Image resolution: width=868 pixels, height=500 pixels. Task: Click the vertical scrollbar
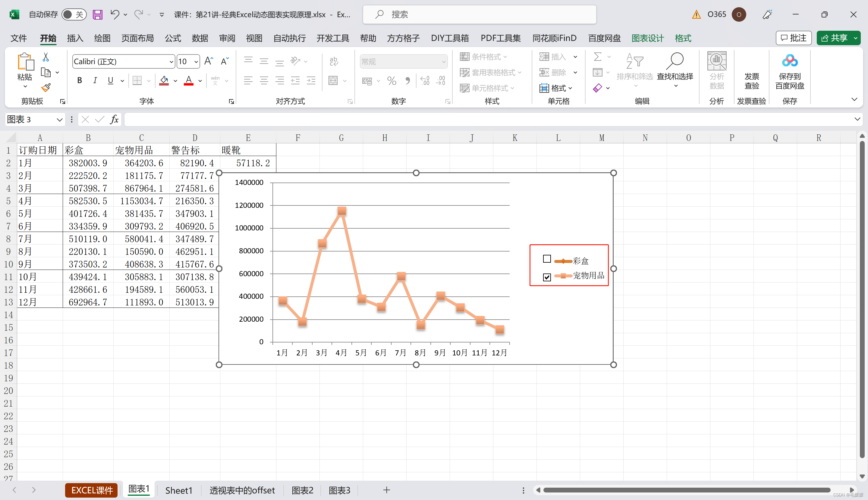coord(862,299)
